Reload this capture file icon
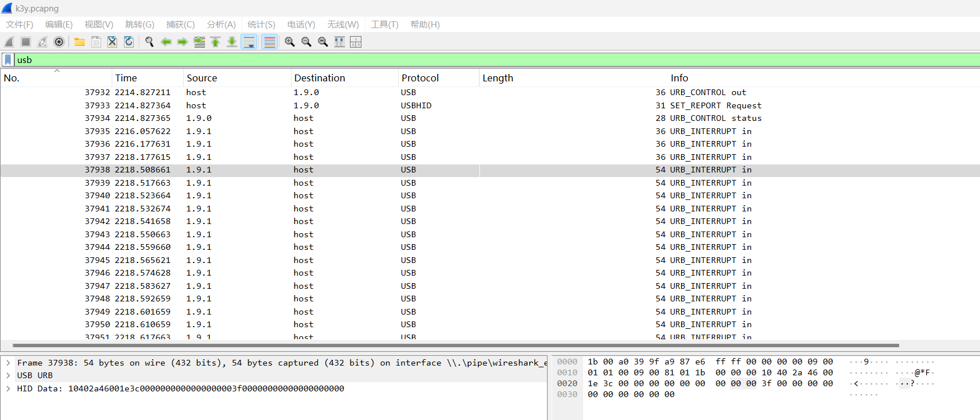 [129, 42]
